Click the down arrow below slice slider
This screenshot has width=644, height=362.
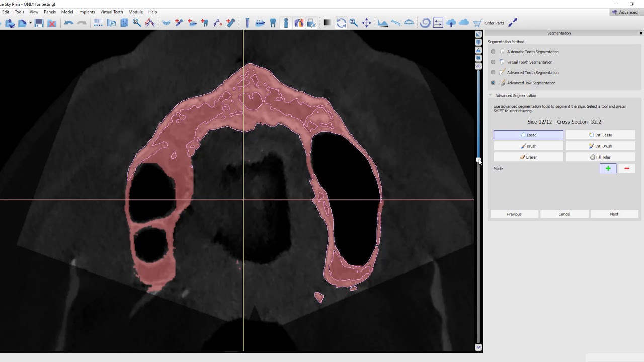click(x=478, y=347)
